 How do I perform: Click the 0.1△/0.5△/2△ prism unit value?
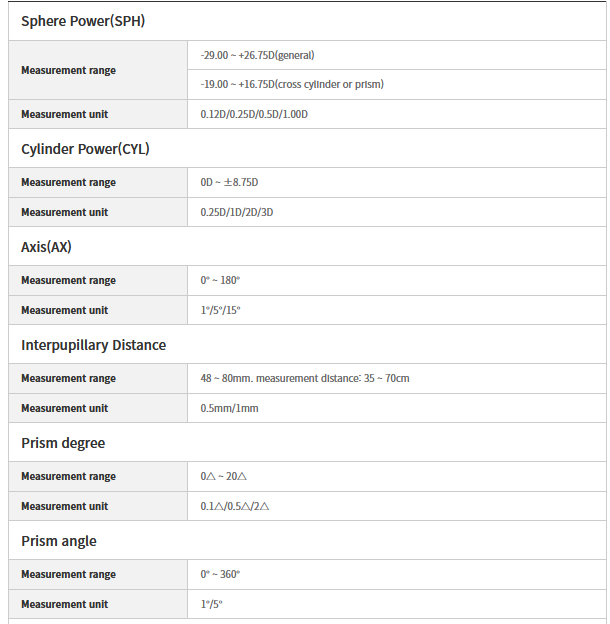click(x=235, y=506)
